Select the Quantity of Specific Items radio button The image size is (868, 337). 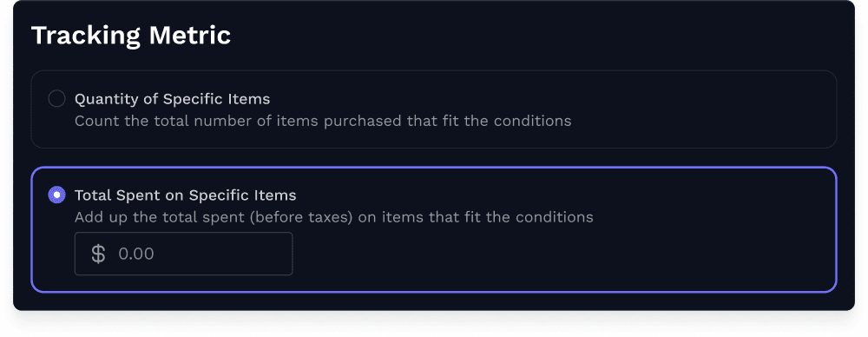56,99
